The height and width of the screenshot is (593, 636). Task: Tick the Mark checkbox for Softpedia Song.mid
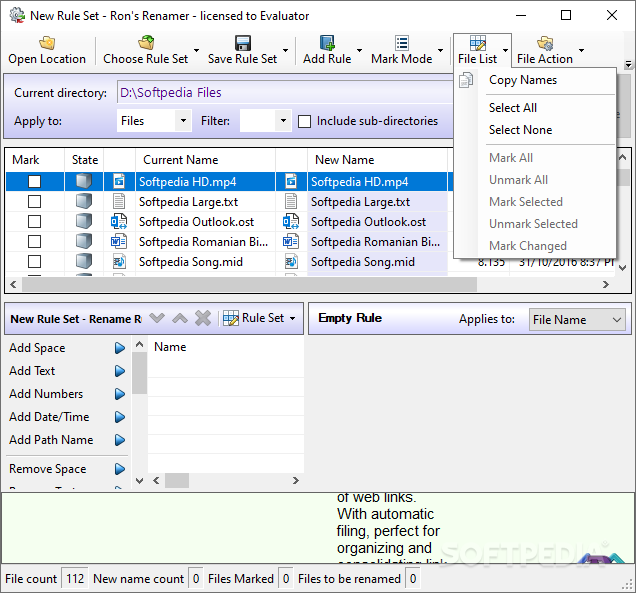point(34,262)
